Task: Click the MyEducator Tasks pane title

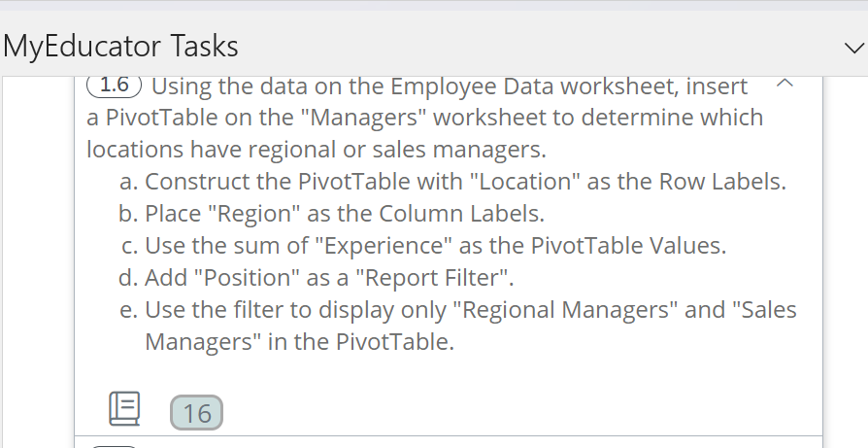Action: [x=121, y=46]
